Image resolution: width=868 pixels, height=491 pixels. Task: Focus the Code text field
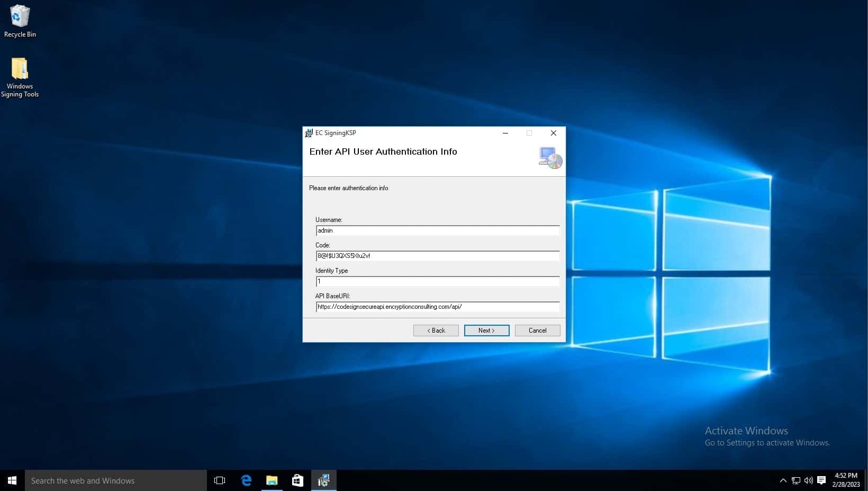[437, 256]
